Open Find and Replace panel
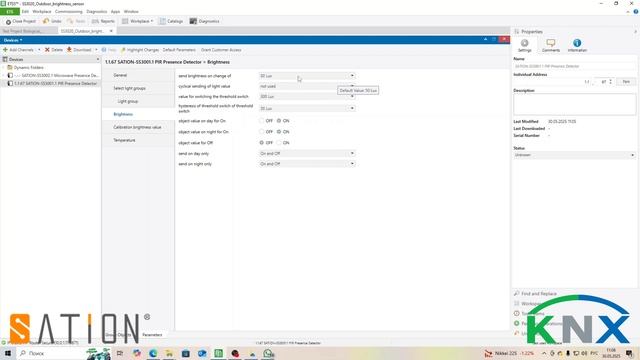Viewport: 640px width, 360px height. [x=535, y=293]
